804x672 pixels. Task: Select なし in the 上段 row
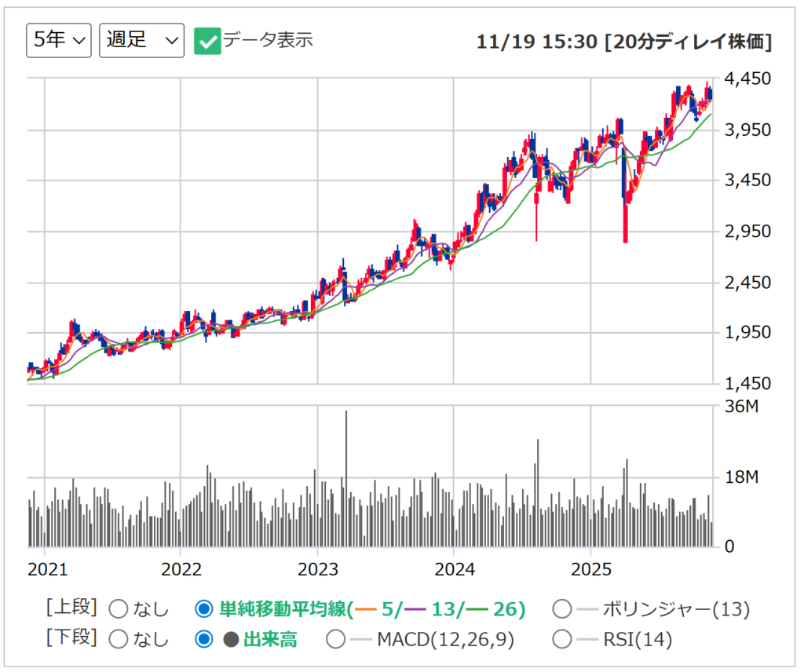click(118, 608)
